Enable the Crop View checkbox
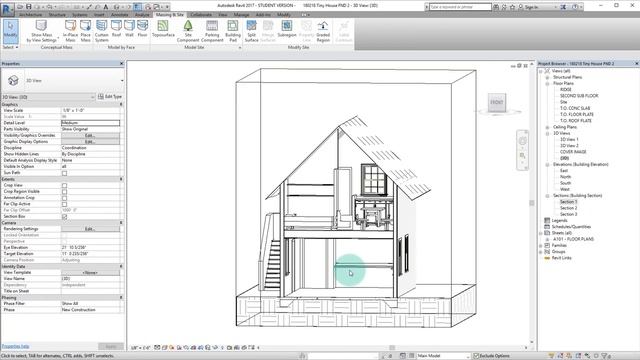Screen dimensions: 640x360 [x=64, y=185]
